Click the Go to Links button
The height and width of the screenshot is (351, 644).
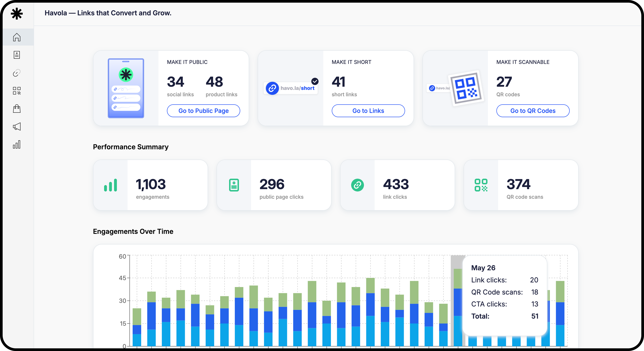click(368, 111)
